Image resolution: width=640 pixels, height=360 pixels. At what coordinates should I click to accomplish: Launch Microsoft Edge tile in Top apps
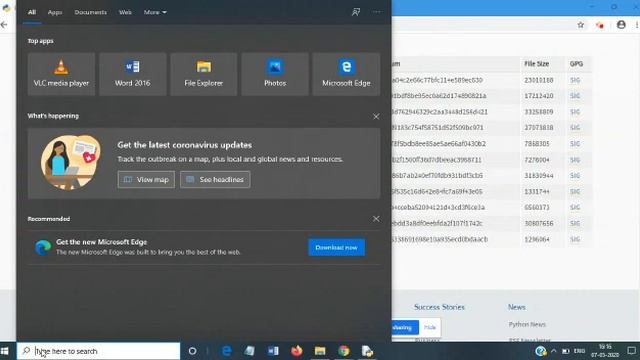[346, 74]
